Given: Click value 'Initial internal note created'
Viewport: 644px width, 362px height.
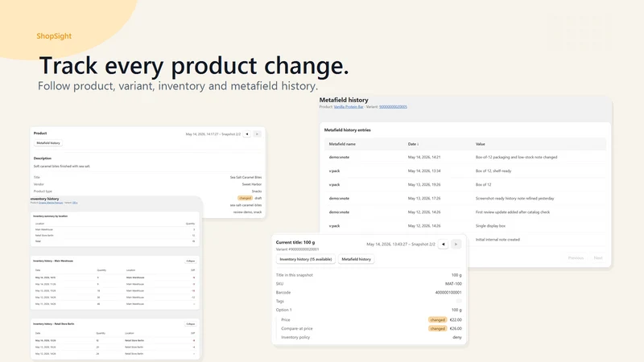Looking at the screenshot, I should 497,239.
